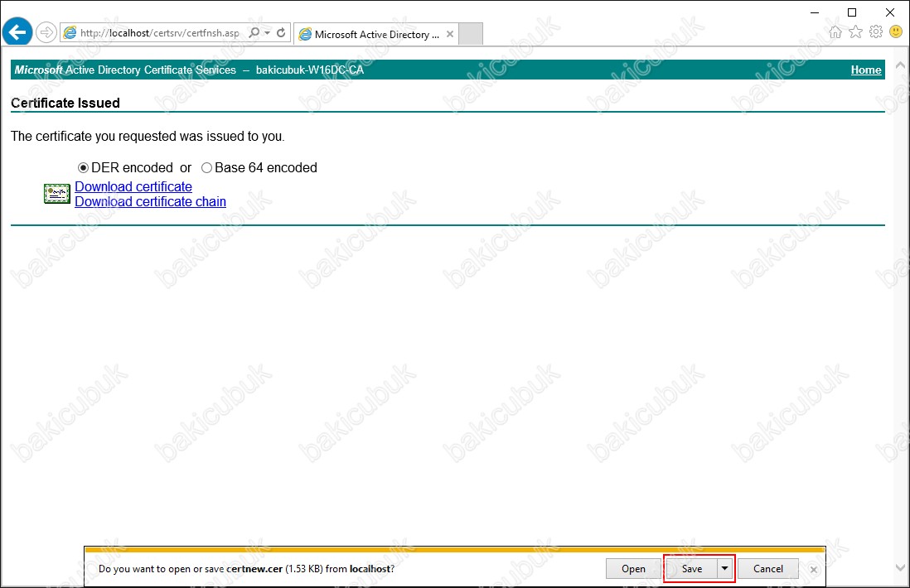Expand the Save button dropdown arrow

pyautogui.click(x=725, y=569)
